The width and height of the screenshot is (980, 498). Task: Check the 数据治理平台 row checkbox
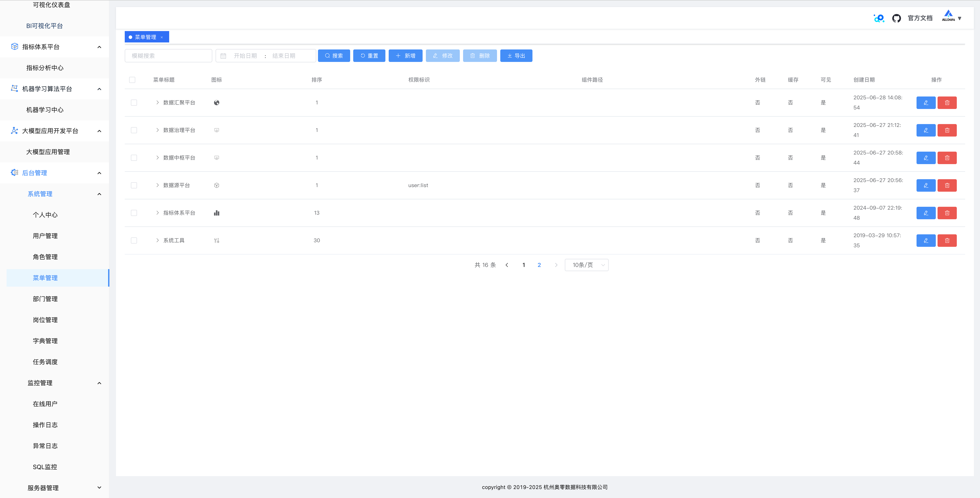[134, 130]
